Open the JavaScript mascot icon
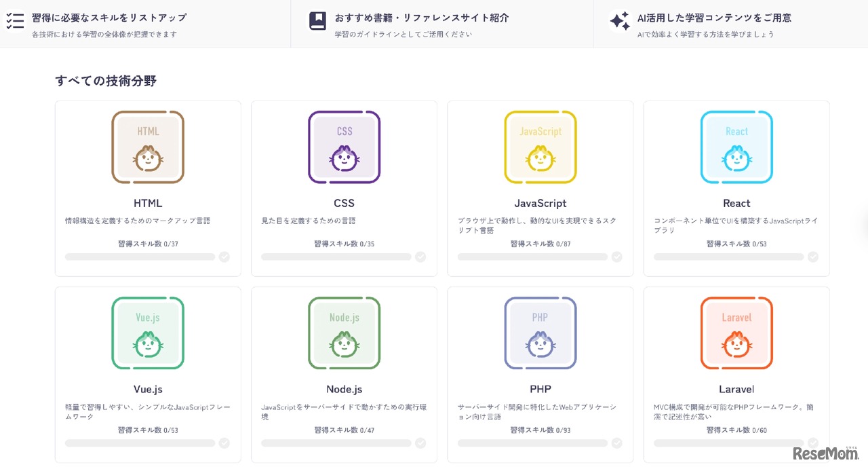868x469 pixels. tap(540, 147)
